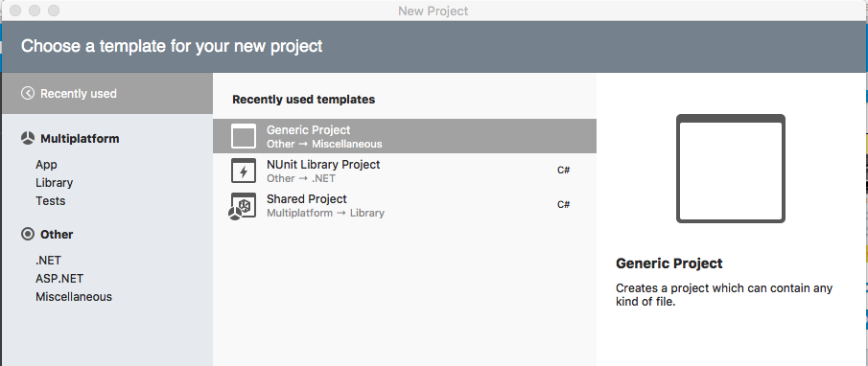This screenshot has height=366, width=868.
Task: Click the Recently used back arrow icon
Action: tap(28, 94)
